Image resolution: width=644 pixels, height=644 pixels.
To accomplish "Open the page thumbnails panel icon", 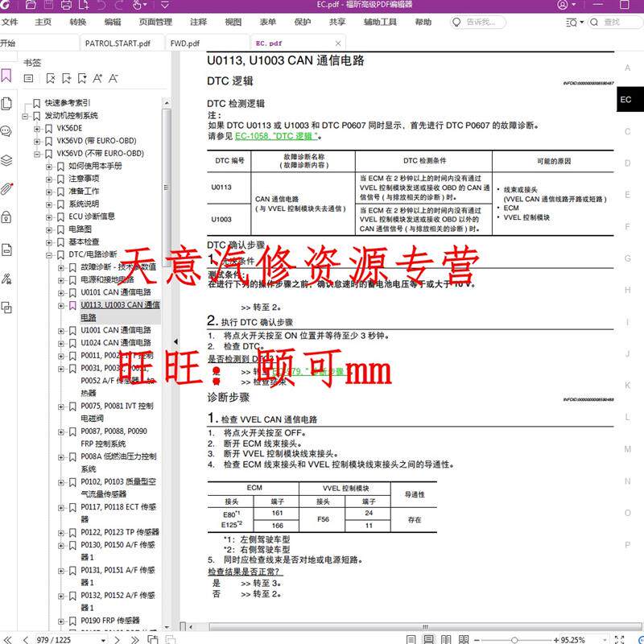I will (6, 104).
